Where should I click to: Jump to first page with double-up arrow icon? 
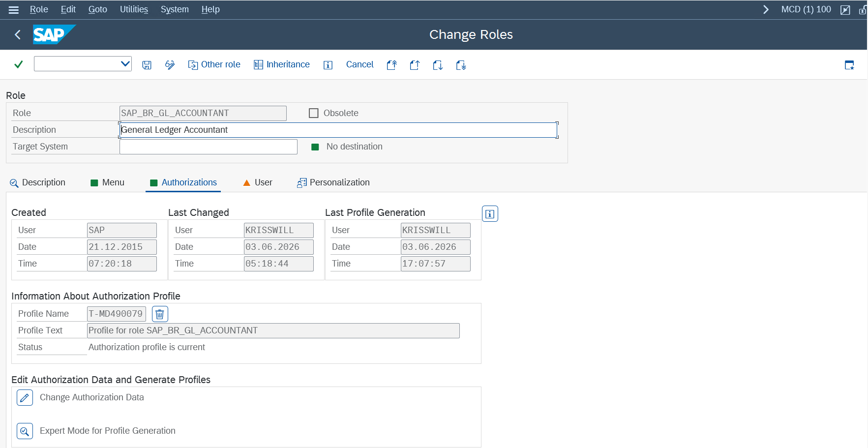point(391,65)
